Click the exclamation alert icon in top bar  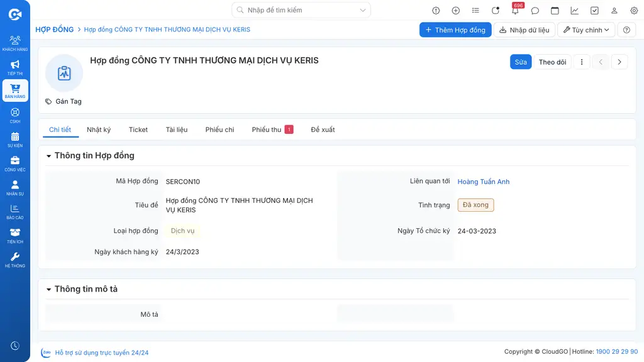point(436,11)
